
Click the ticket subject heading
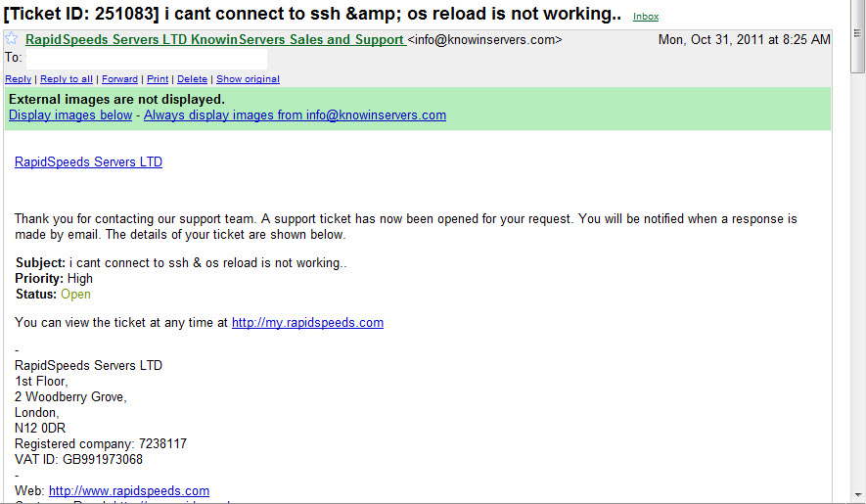pyautogui.click(x=312, y=14)
